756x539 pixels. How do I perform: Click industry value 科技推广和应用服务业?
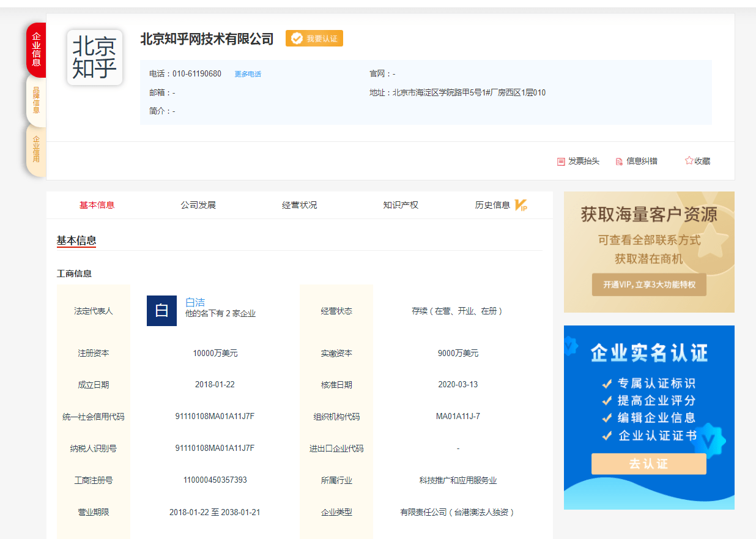[x=458, y=480]
